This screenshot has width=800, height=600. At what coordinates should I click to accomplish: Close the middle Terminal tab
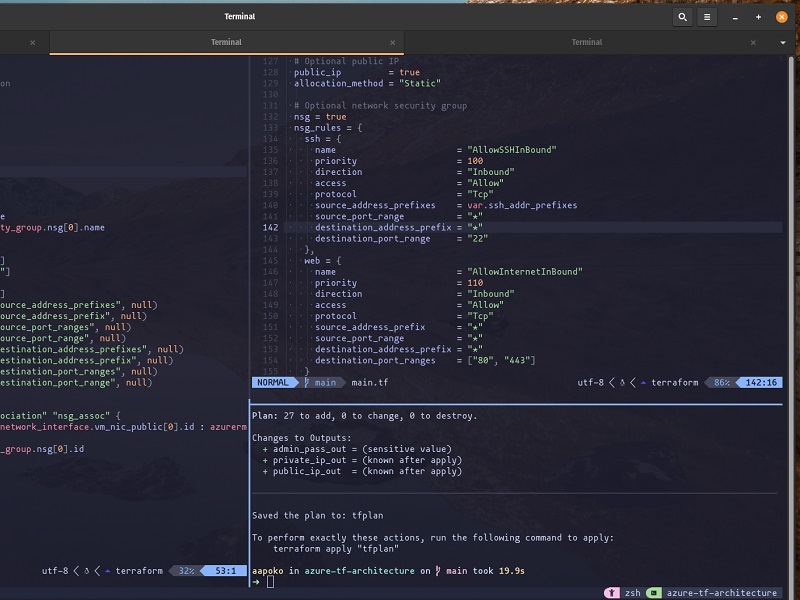[x=392, y=43]
